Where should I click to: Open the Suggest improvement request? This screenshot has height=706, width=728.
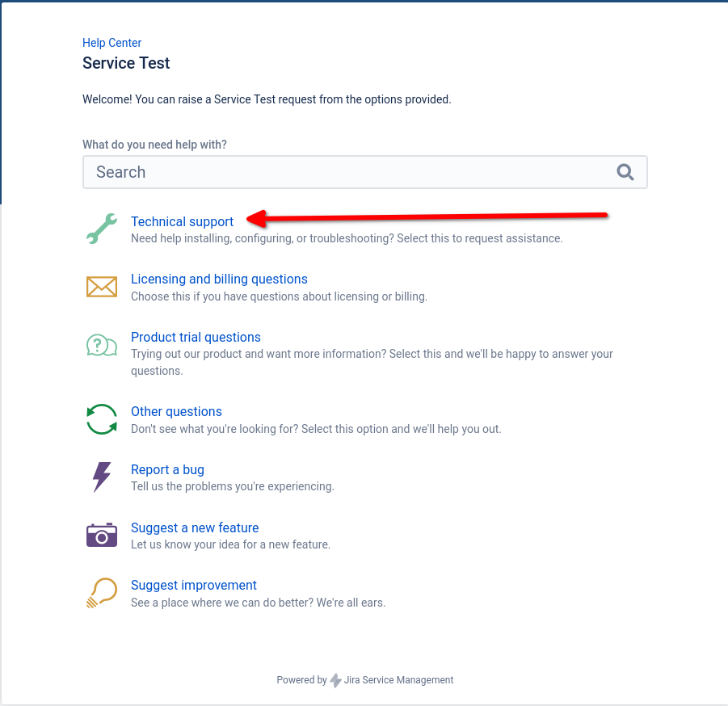pyautogui.click(x=194, y=585)
